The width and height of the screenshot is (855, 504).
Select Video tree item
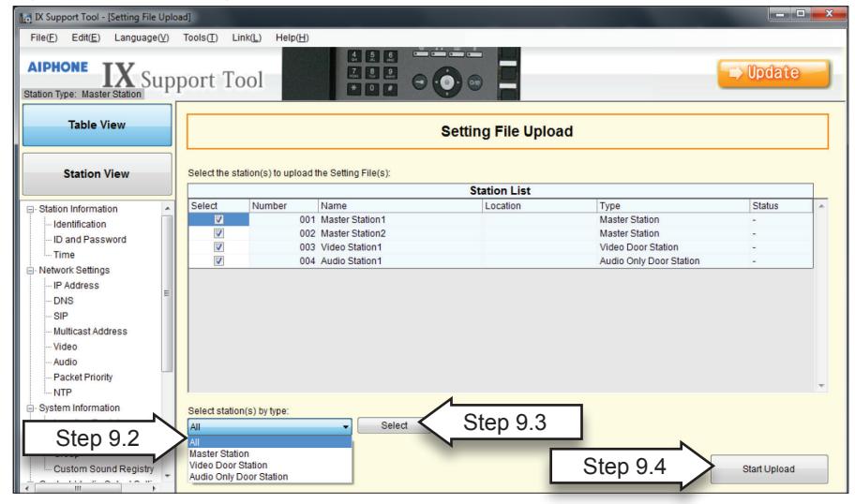coord(65,346)
